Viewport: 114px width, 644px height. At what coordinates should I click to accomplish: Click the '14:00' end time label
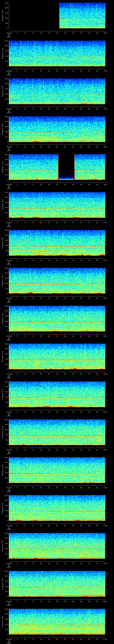click(x=105, y=374)
